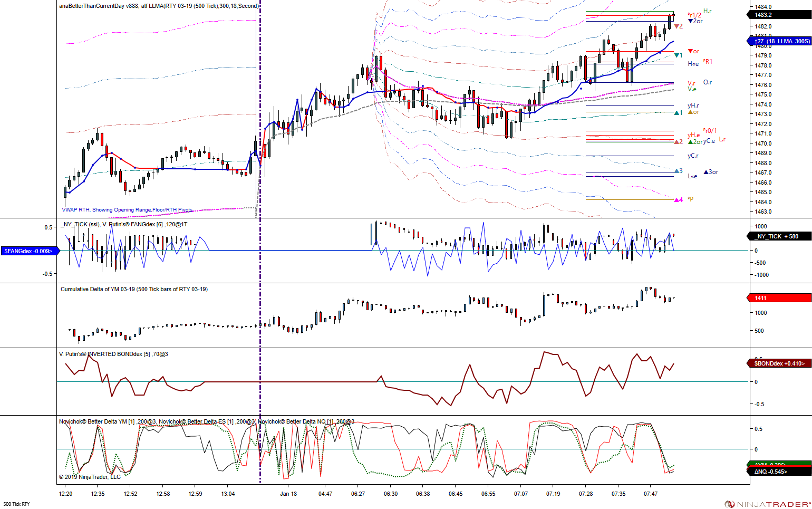Image resolution: width=812 pixels, height=509 pixels.
Task: Click the magenta up-triangle 4 band marker
Action: tap(679, 200)
